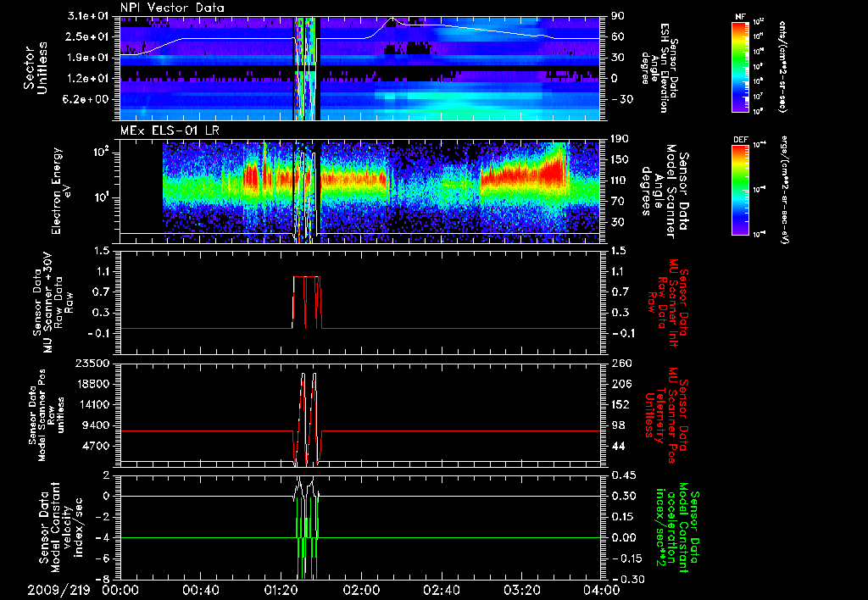The image size is (868, 600).
Task: Click the "152" telemetry tick label
Action: click(620, 404)
